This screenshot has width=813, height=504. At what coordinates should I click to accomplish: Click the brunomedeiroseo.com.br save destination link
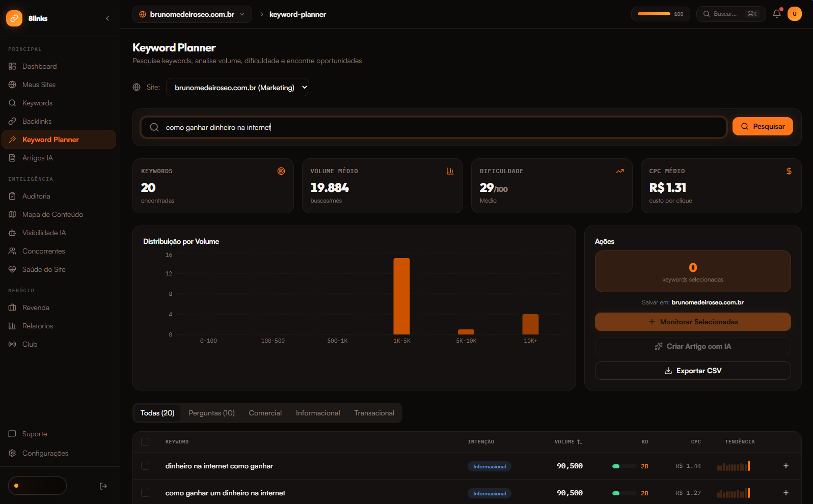coord(708,302)
